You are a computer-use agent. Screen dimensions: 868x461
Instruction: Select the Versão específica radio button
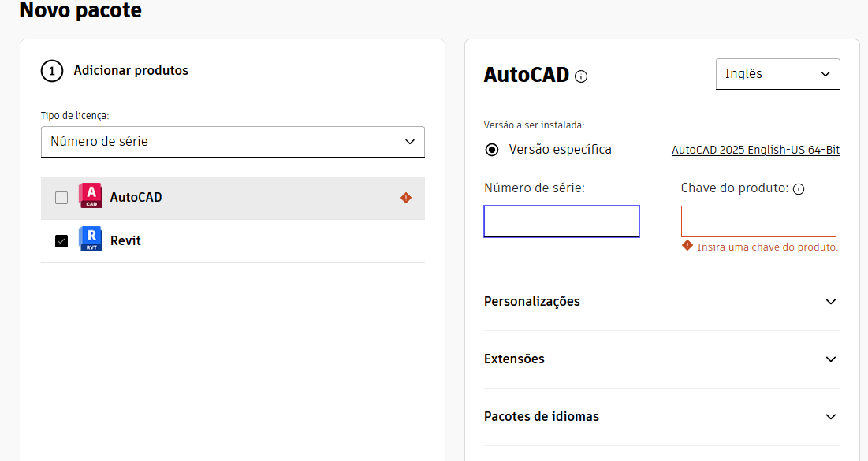pos(492,150)
